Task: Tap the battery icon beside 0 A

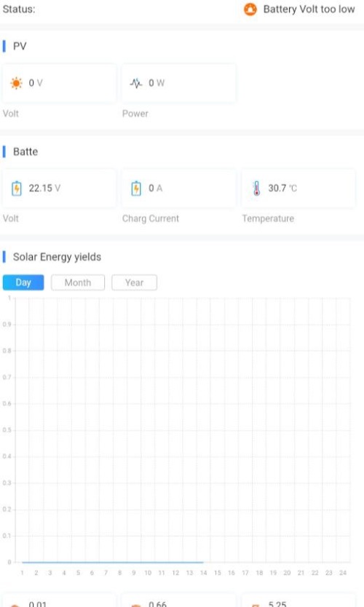Action: pyautogui.click(x=136, y=188)
